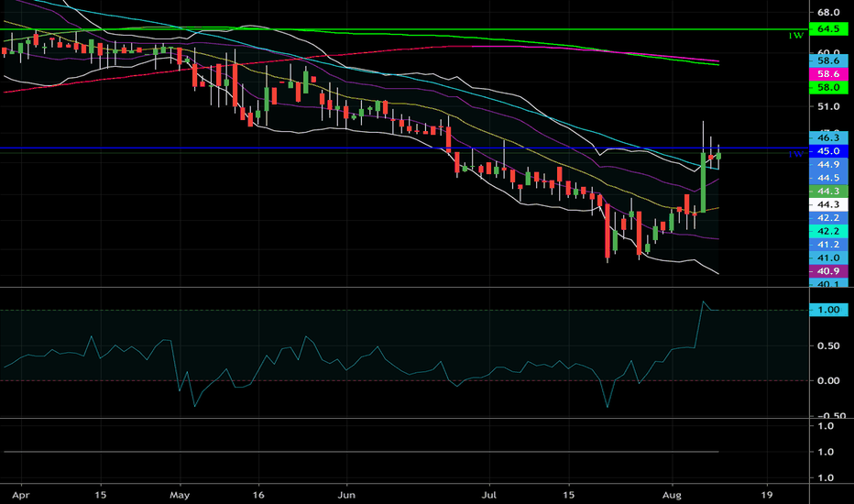Image resolution: width=854 pixels, height=504 pixels.
Task: Click the 46.3 price label
Action: [828, 137]
